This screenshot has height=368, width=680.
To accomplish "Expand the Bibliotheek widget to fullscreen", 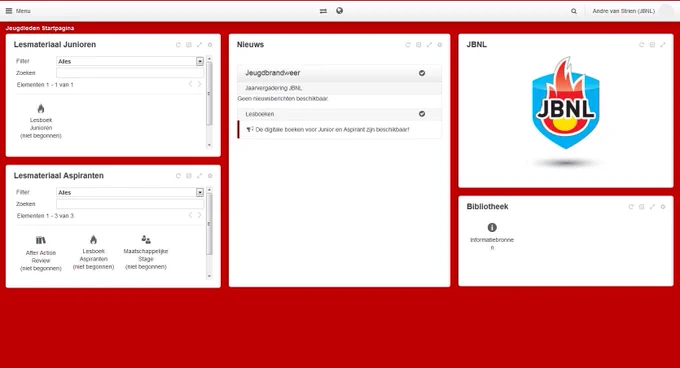I will point(652,207).
